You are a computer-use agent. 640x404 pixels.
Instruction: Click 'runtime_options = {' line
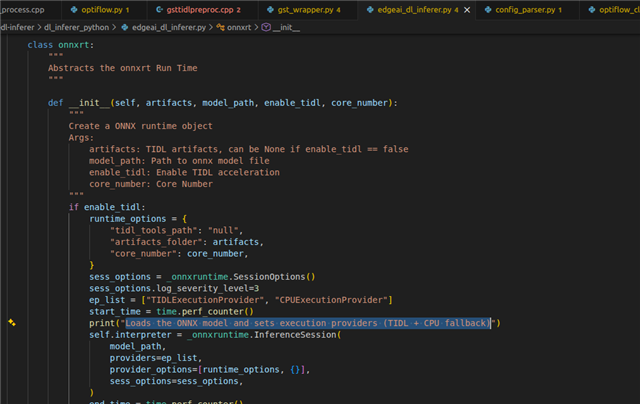pos(138,218)
